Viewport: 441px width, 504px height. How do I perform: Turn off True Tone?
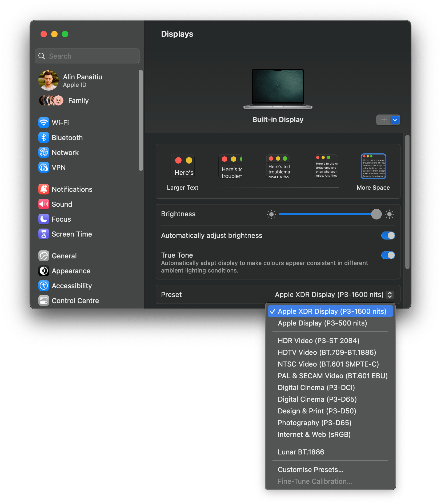click(x=388, y=255)
